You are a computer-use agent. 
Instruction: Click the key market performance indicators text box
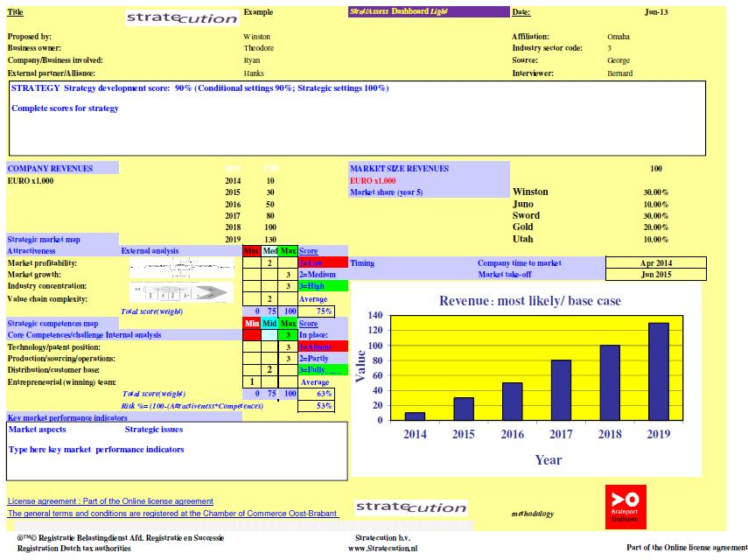point(177,450)
